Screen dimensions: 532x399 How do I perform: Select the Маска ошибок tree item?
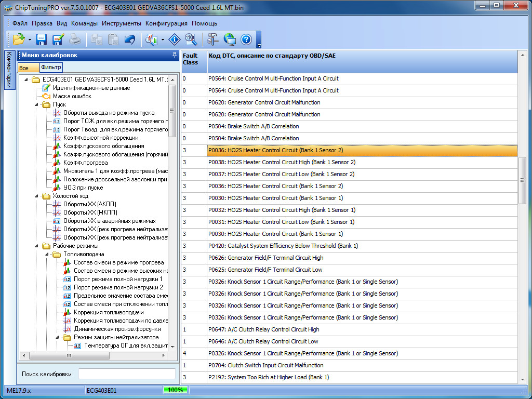click(72, 96)
